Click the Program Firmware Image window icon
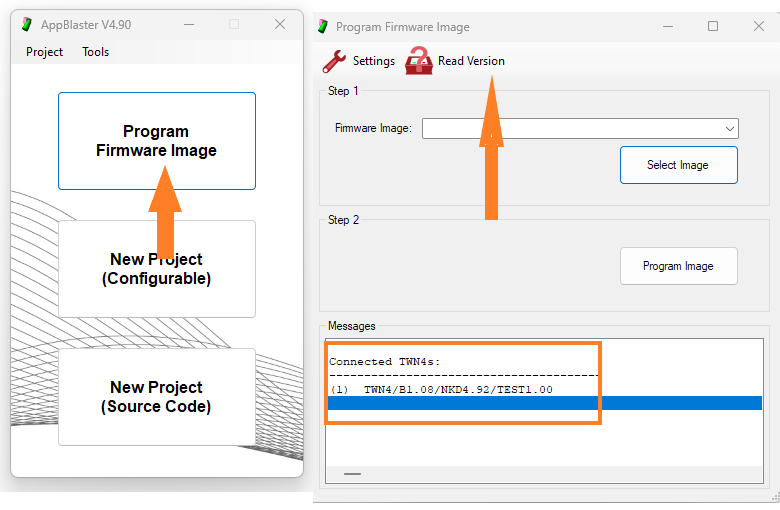 coord(323,26)
